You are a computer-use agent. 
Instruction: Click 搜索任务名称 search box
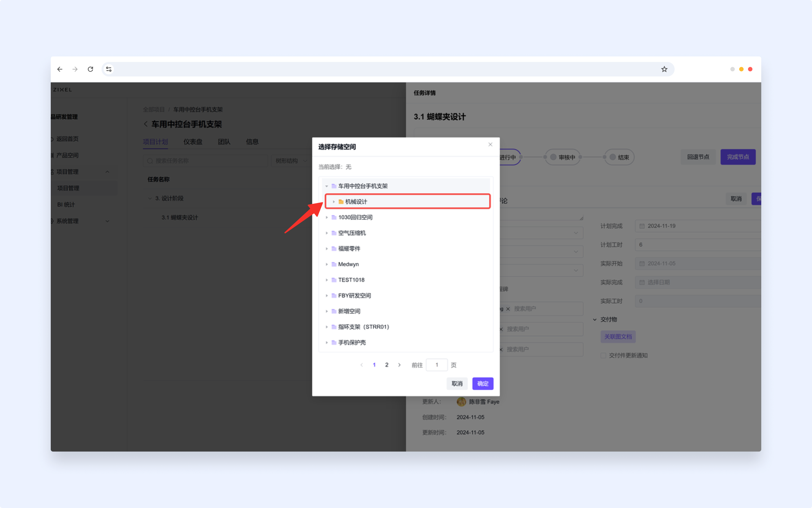tap(205, 161)
